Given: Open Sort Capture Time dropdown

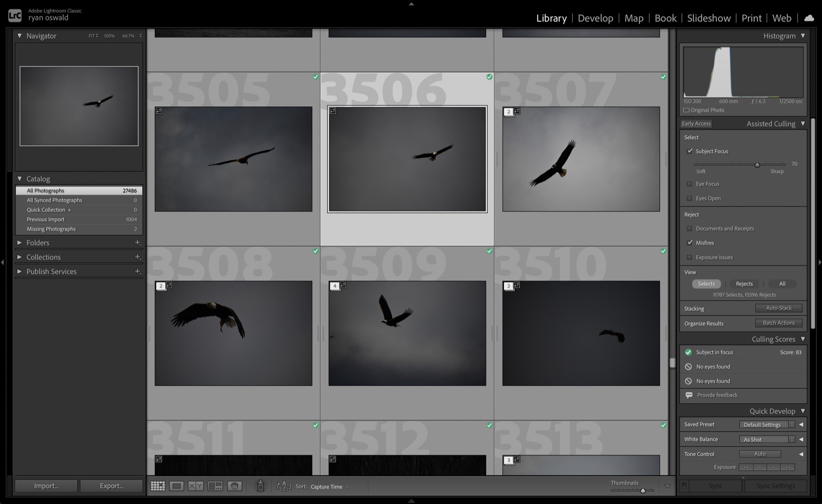Looking at the screenshot, I should pyautogui.click(x=329, y=487).
